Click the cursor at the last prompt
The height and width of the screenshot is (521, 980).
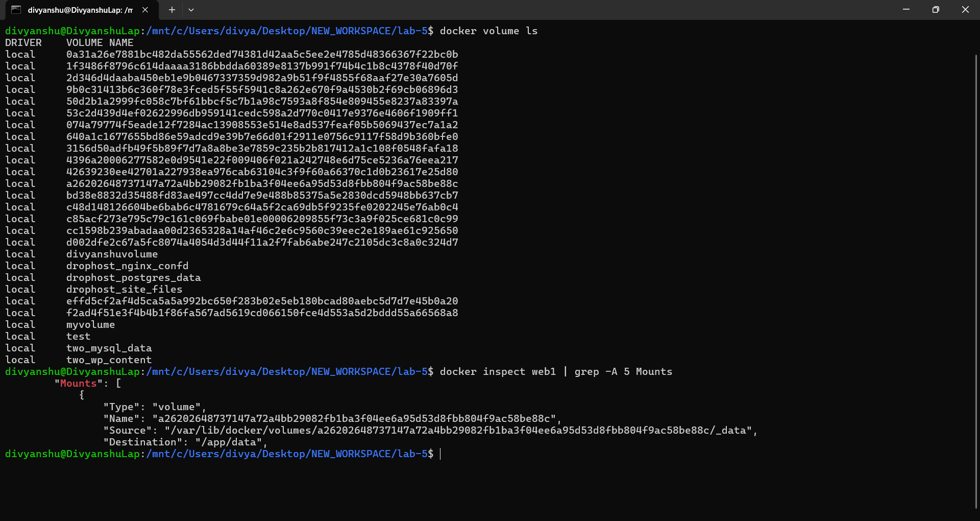coord(440,454)
